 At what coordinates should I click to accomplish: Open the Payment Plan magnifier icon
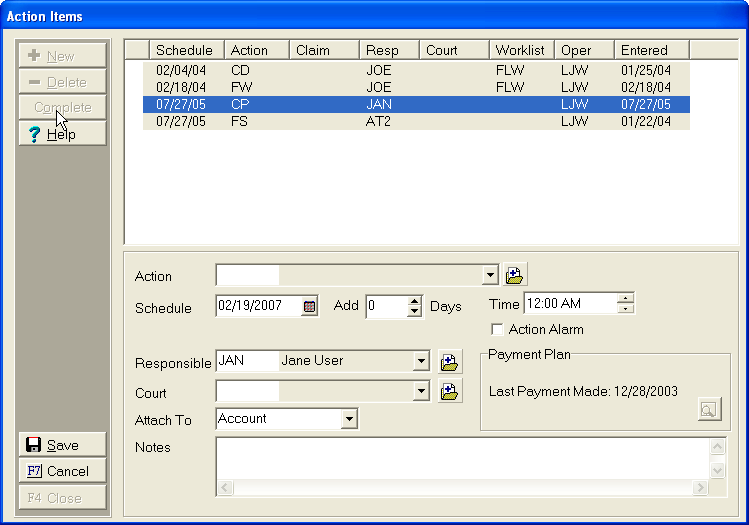[x=708, y=409]
